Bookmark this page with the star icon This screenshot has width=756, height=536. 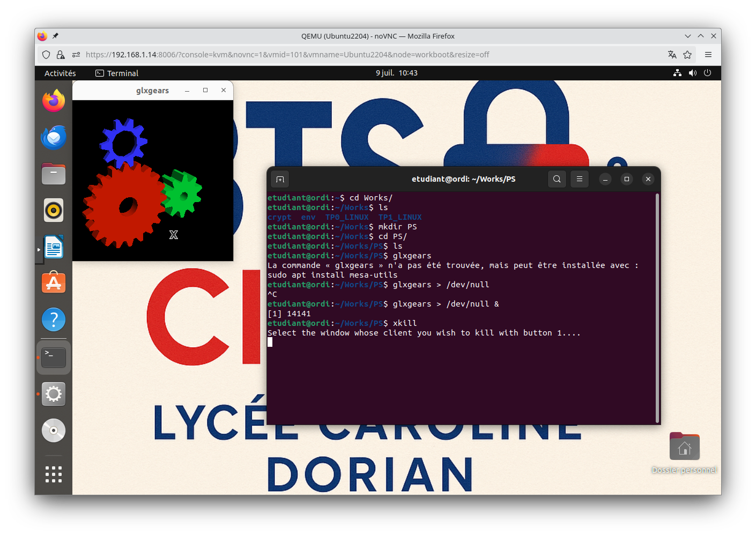coord(687,55)
